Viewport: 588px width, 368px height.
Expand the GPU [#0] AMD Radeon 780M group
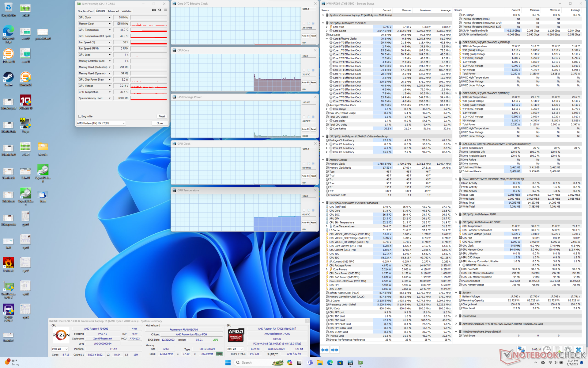pos(456,214)
